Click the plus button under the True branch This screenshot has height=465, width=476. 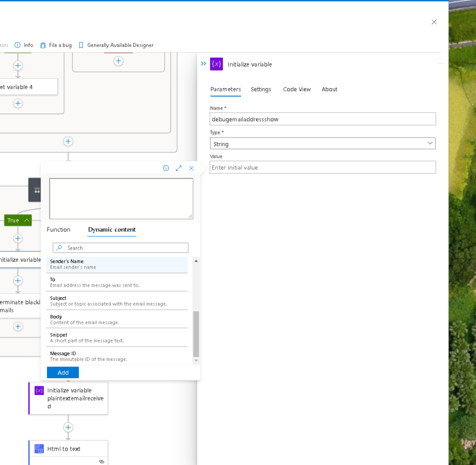point(18,238)
